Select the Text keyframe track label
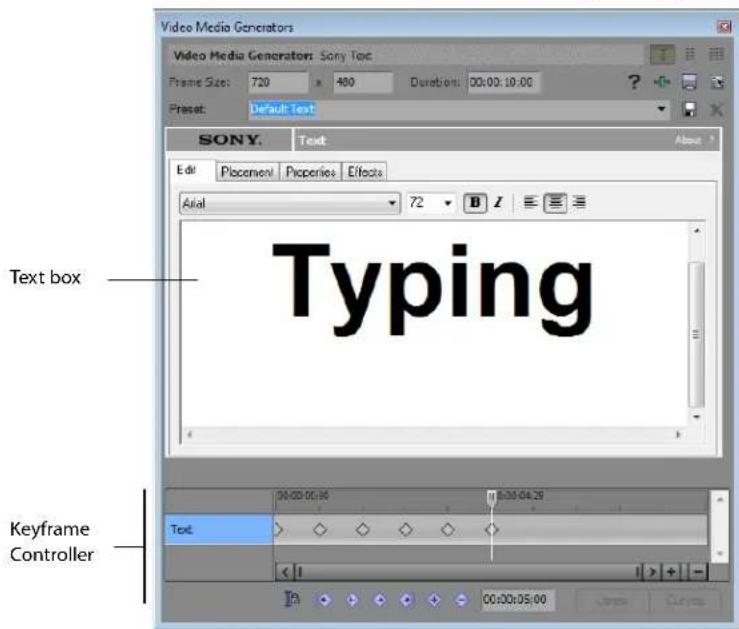 (219, 530)
